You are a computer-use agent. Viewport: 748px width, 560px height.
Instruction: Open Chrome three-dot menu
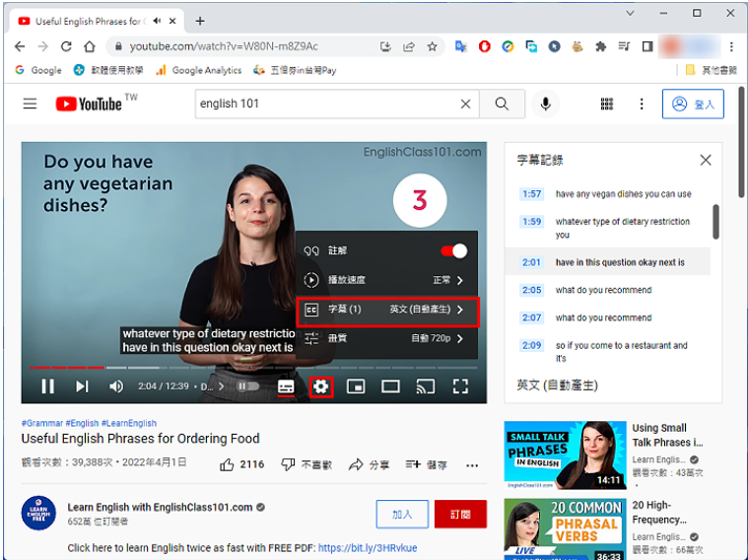[x=731, y=46]
